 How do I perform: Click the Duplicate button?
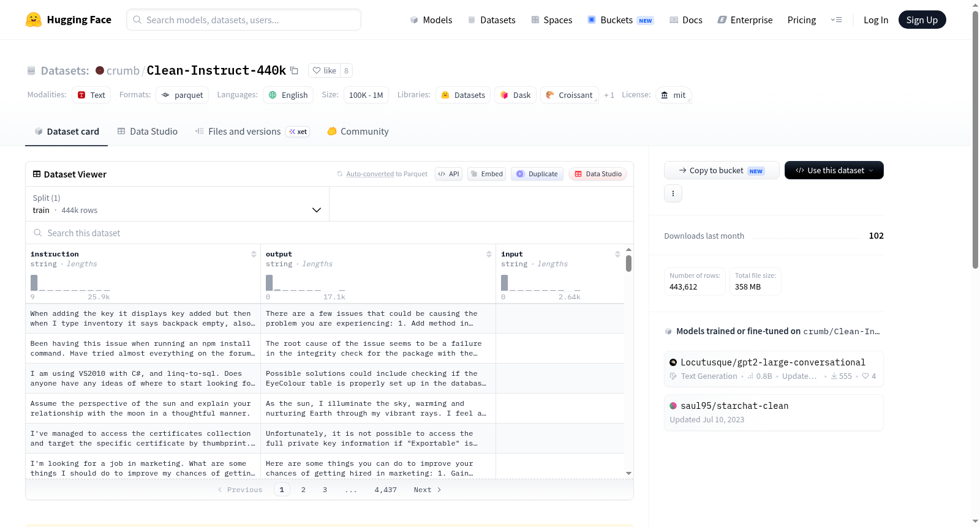pos(537,174)
